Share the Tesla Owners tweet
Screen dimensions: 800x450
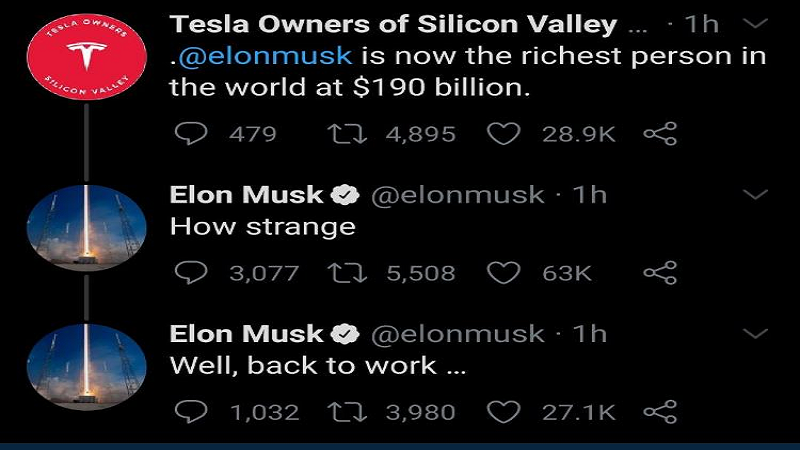coord(660,134)
